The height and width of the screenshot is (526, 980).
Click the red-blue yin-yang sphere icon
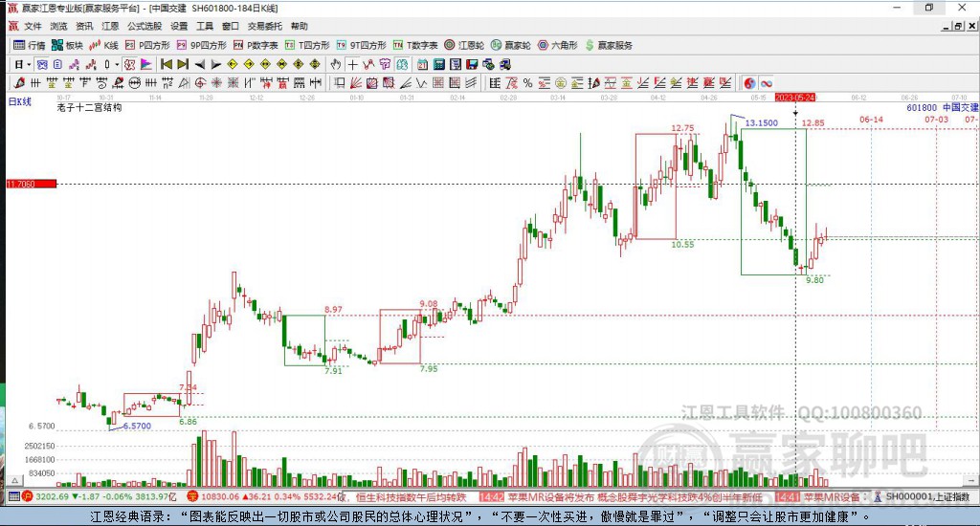coord(749,83)
